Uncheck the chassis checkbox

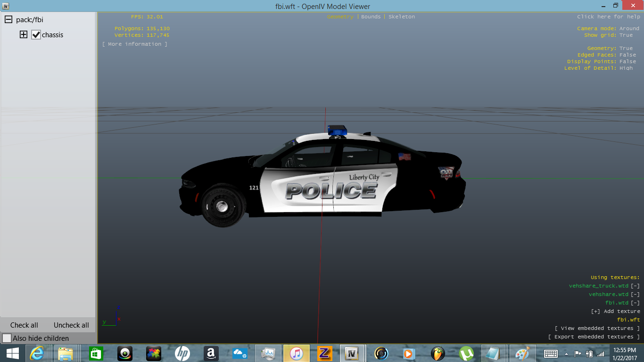(36, 35)
